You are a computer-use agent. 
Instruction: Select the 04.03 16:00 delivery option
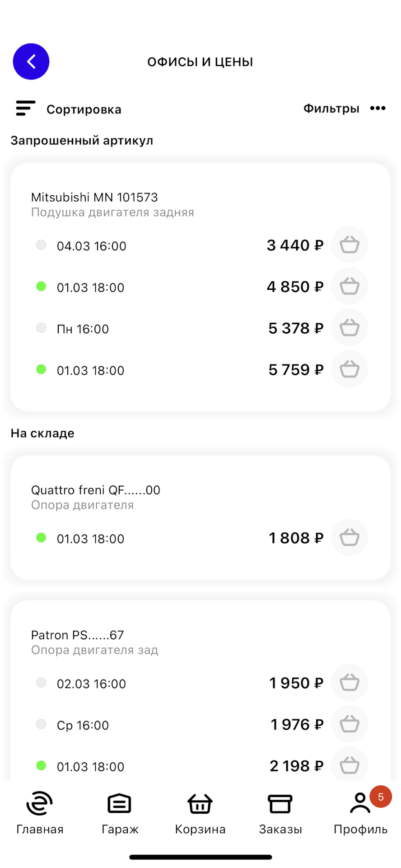(x=91, y=246)
